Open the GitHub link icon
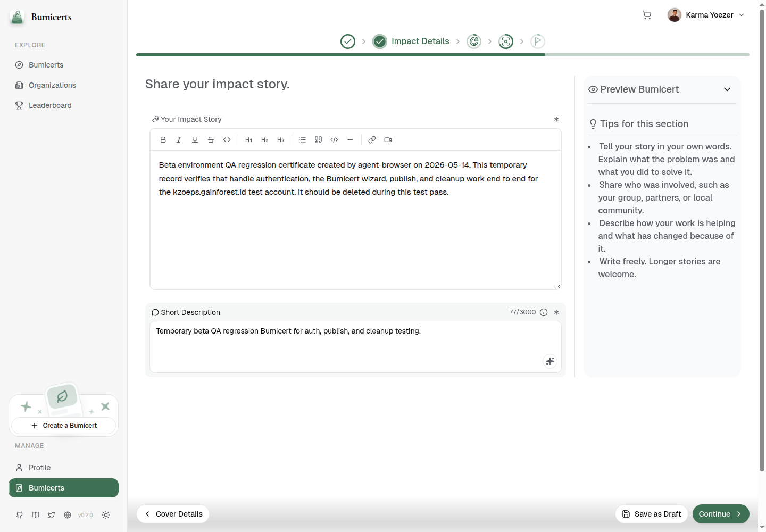 coord(20,515)
